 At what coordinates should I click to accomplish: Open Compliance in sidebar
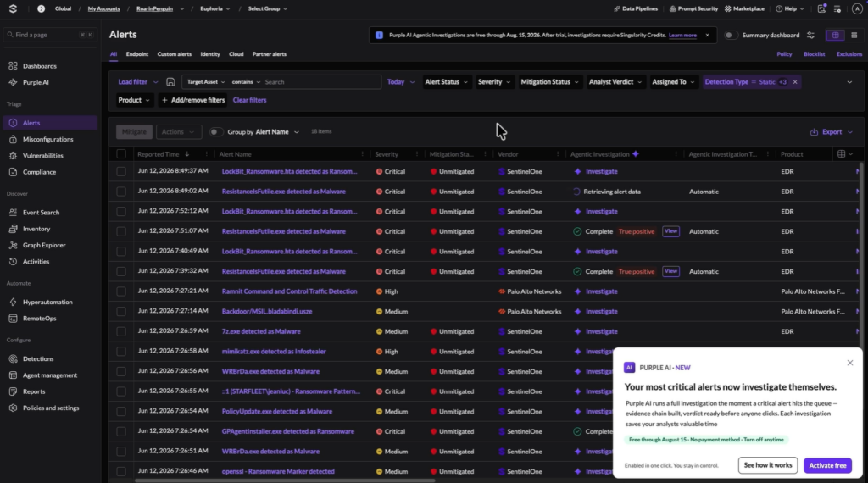click(x=39, y=172)
